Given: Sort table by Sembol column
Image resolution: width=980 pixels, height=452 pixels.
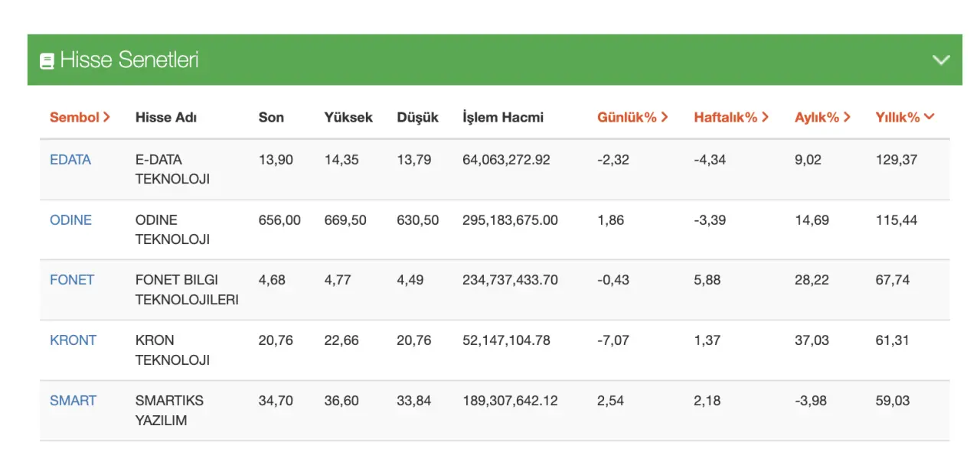Looking at the screenshot, I should 80,117.
